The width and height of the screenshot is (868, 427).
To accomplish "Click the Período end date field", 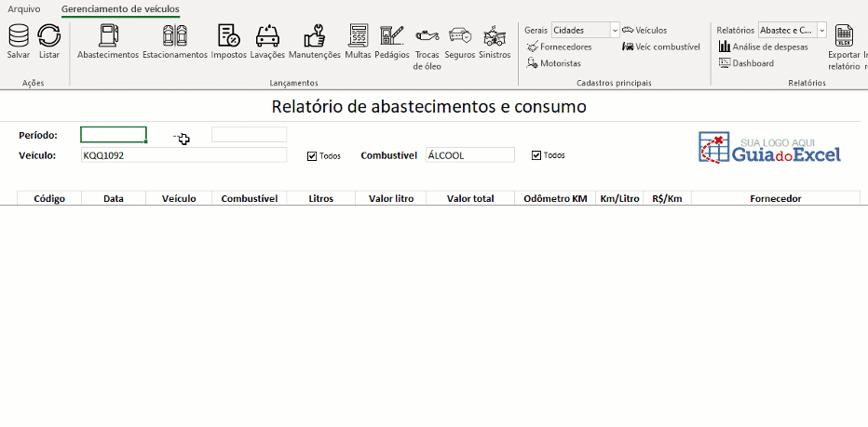I will point(249,135).
